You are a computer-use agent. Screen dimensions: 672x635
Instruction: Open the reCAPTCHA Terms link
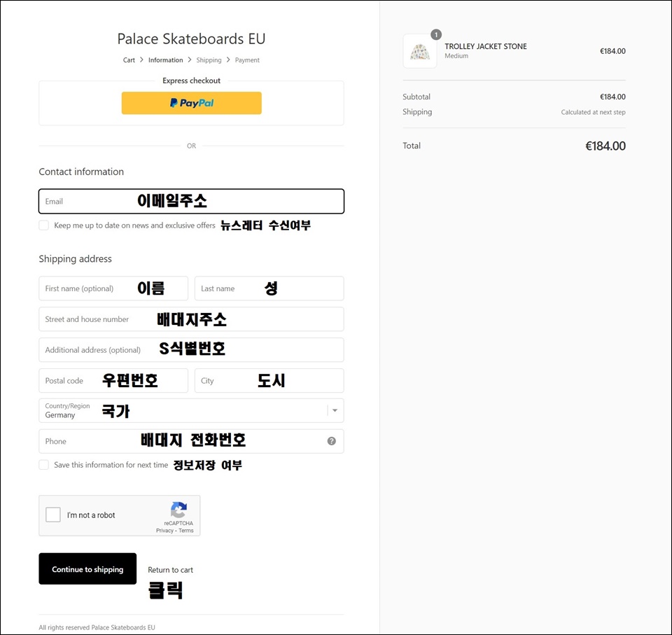186,531
